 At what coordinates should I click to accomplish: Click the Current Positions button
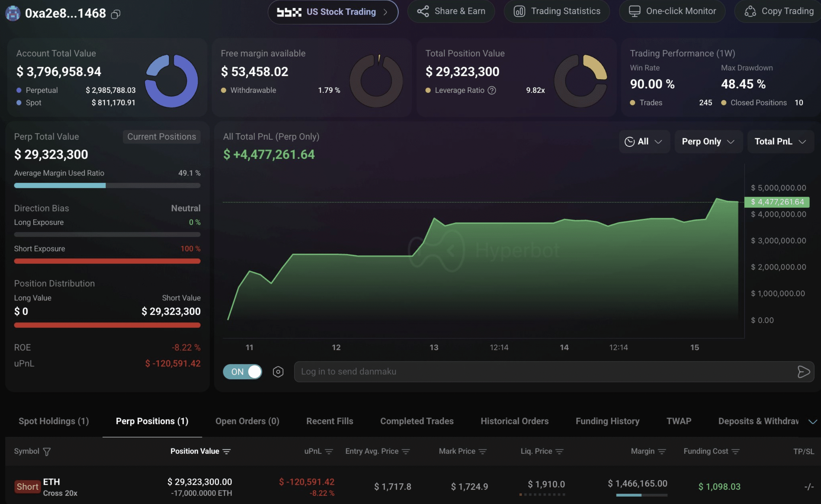162,137
